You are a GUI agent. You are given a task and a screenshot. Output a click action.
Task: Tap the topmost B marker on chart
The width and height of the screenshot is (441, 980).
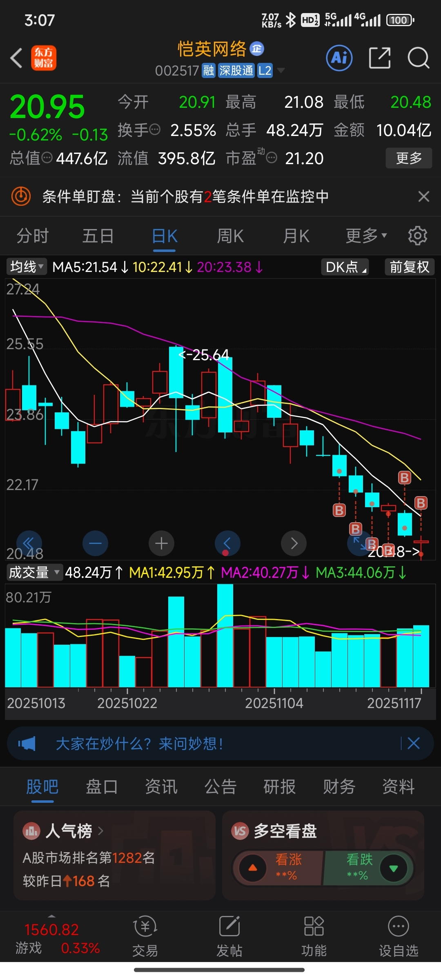pos(404,477)
